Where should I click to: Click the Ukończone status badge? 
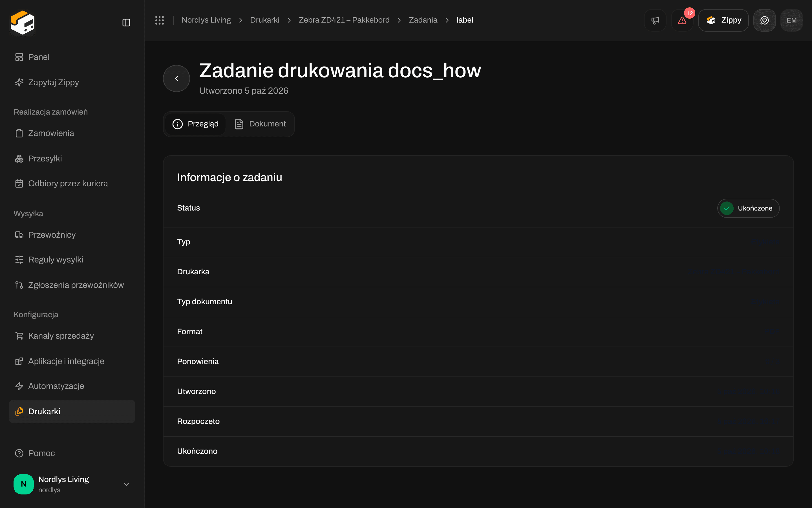[748, 208]
